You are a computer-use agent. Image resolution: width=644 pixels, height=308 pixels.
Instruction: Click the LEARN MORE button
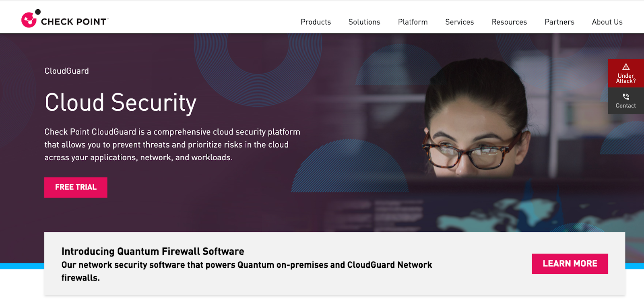tap(570, 264)
